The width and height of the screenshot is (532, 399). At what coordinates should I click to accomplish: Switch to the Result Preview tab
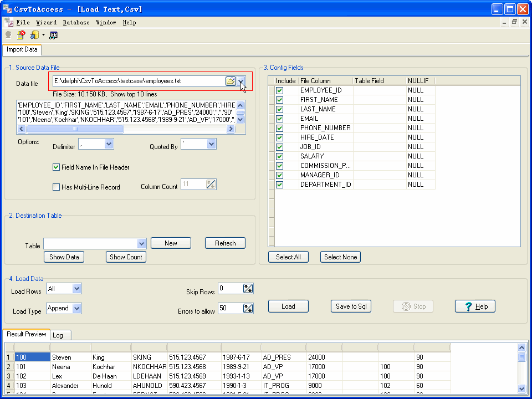(27, 334)
